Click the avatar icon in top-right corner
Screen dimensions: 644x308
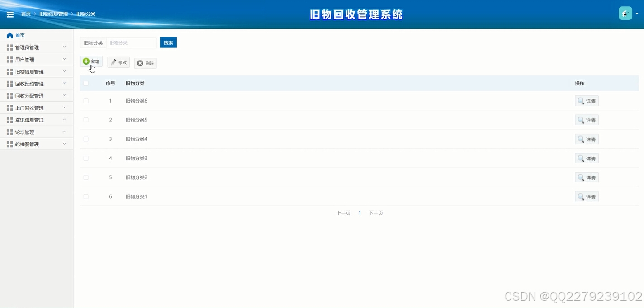coord(625,13)
